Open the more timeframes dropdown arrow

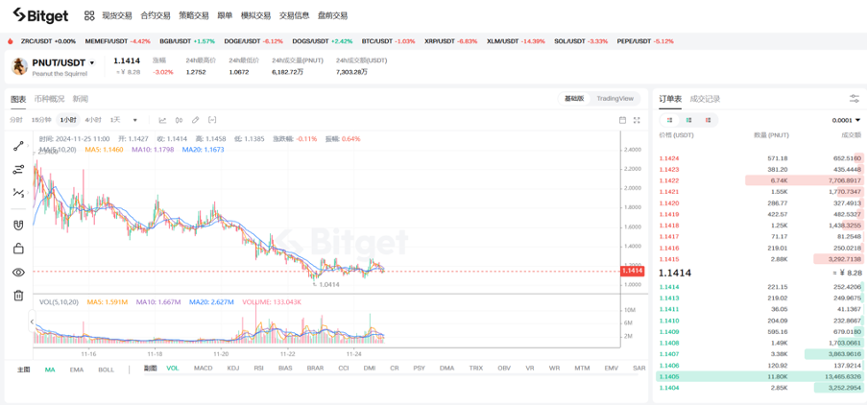pos(135,120)
